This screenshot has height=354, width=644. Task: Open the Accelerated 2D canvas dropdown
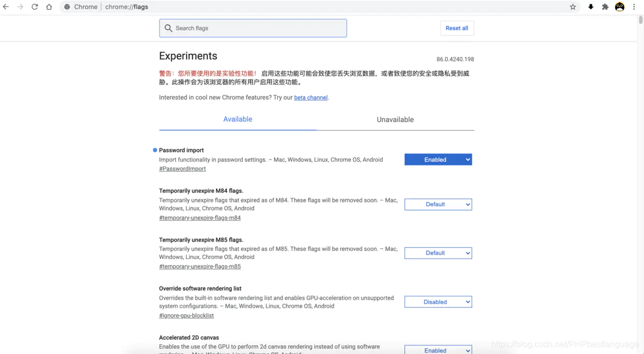tap(438, 350)
